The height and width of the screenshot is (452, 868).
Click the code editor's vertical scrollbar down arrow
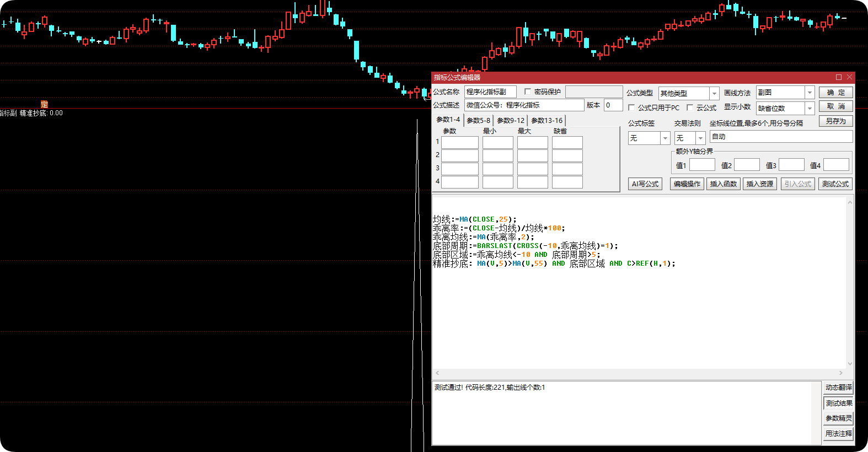(x=850, y=364)
